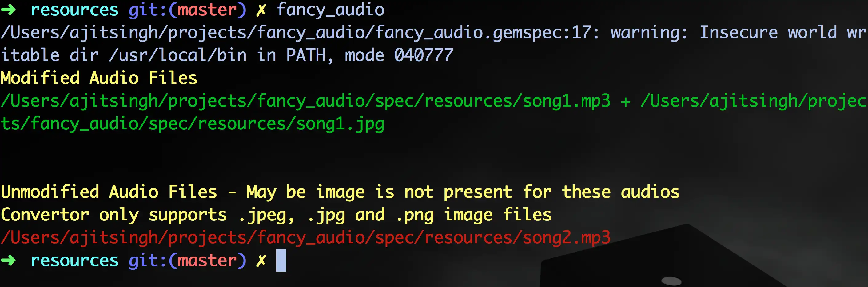This screenshot has height=287, width=868.
Task: Click the Convertor only supports message
Action: pos(276,215)
